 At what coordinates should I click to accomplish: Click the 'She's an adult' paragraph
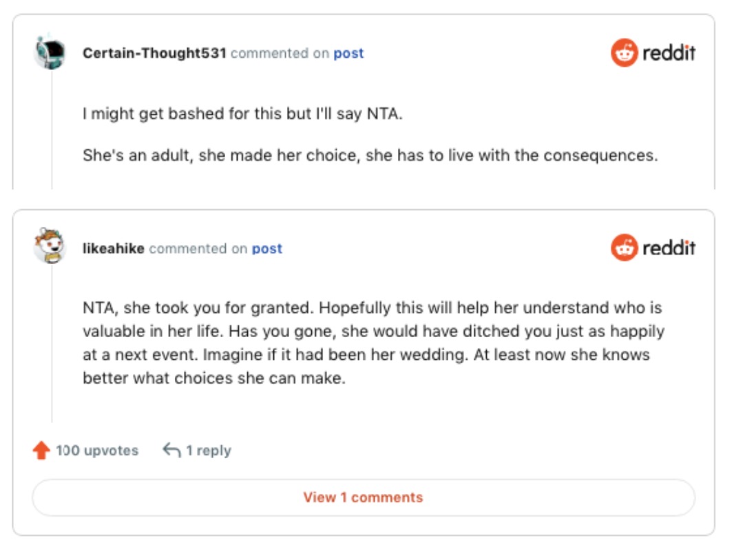(370, 155)
